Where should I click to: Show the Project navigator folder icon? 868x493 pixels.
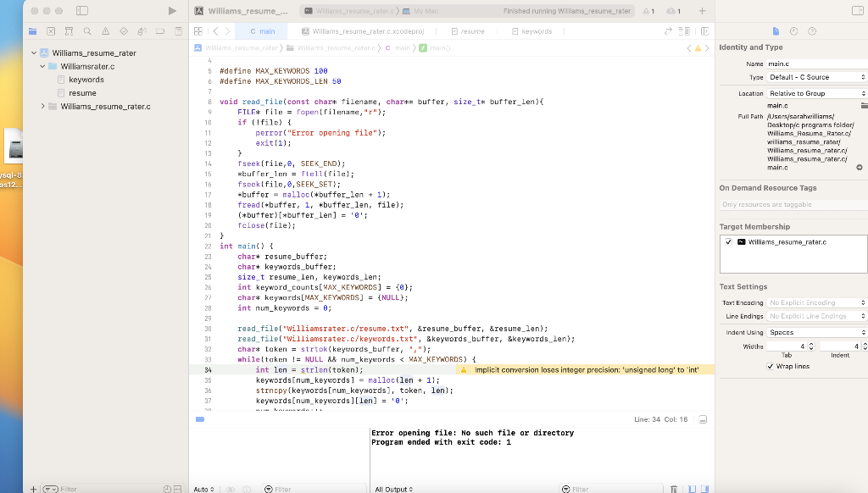33,31
